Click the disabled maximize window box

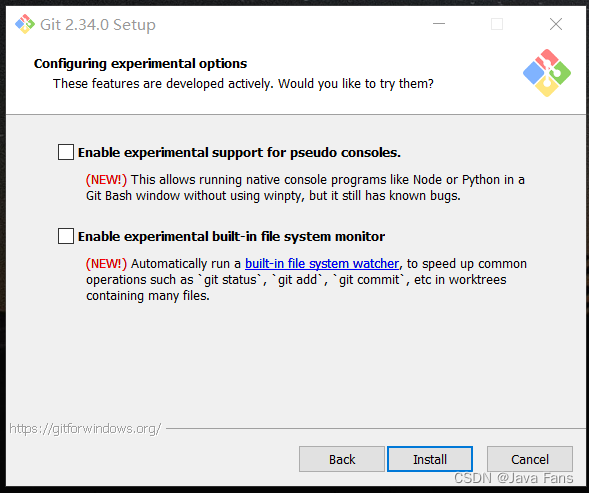(x=497, y=24)
